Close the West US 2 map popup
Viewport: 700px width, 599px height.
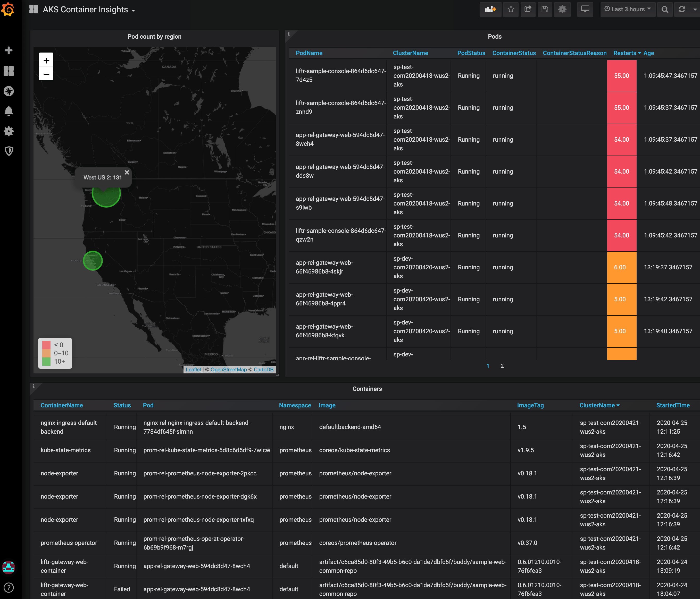click(x=127, y=172)
